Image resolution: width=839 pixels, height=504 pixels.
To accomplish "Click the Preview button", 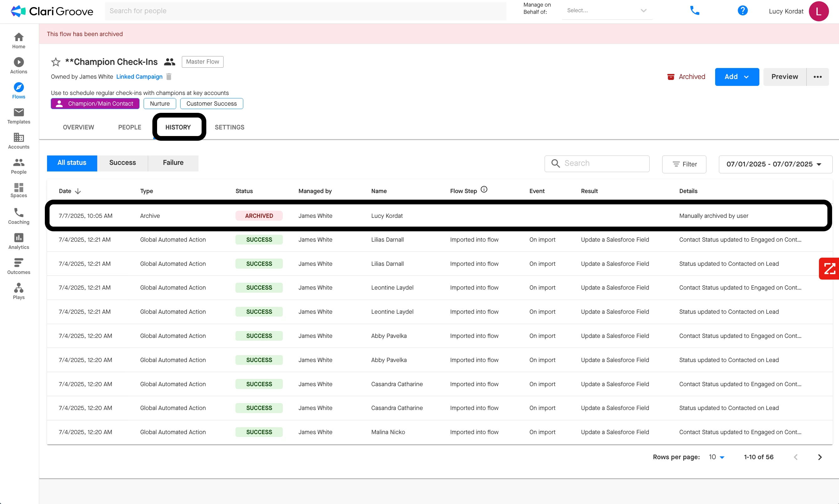I will click(784, 77).
